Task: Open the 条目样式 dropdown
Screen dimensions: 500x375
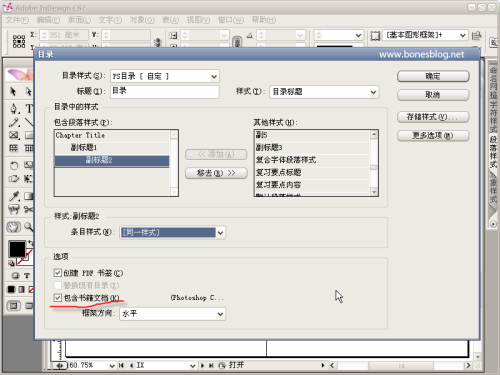Action: tap(220, 233)
